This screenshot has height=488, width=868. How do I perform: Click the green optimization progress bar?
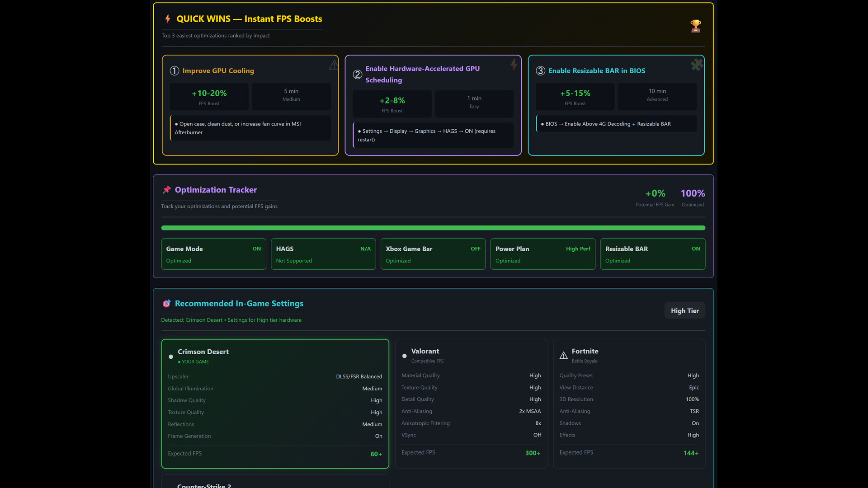pos(433,228)
